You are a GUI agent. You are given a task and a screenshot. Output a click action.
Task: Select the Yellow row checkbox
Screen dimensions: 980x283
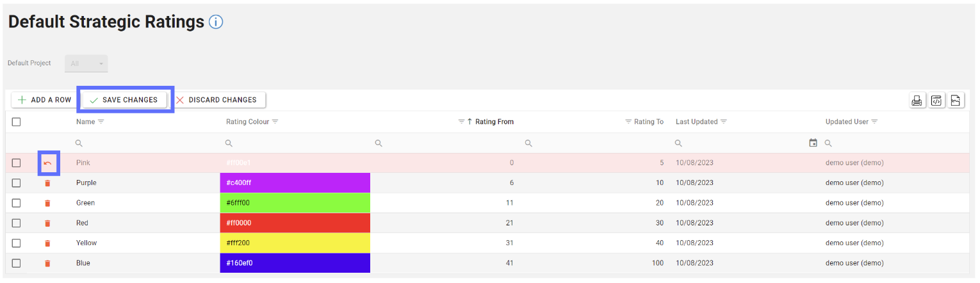coord(17,243)
